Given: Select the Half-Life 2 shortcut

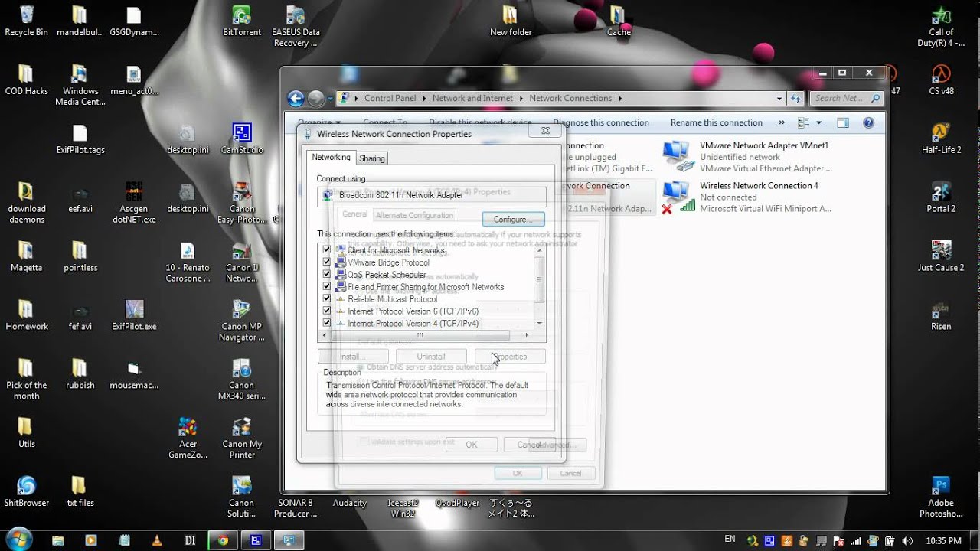Looking at the screenshot, I should point(941,139).
